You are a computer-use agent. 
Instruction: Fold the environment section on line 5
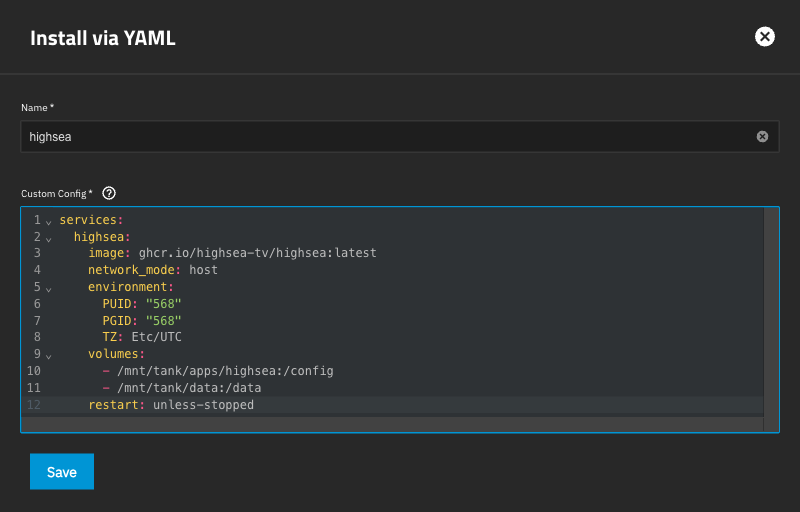tap(48, 290)
